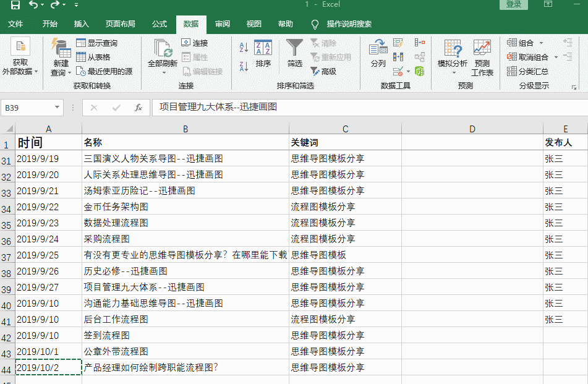Image resolution: width=588 pixels, height=384 pixels.
Task: Select column D header
Action: click(472, 129)
